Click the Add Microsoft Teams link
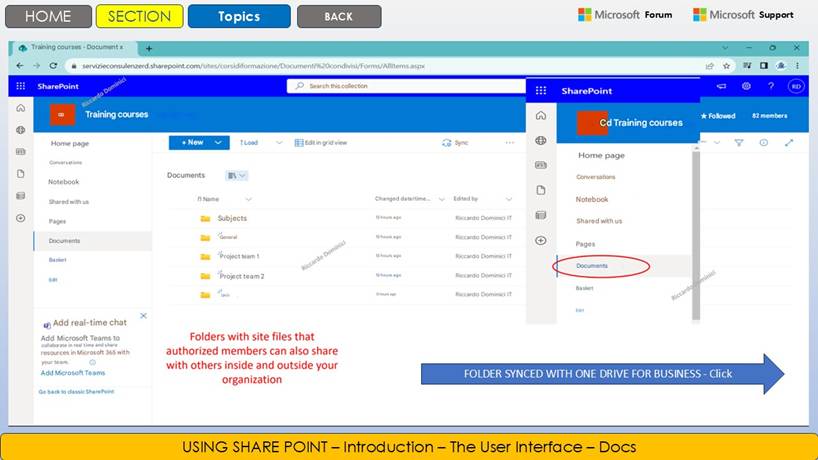This screenshot has height=460, width=818. [x=73, y=373]
